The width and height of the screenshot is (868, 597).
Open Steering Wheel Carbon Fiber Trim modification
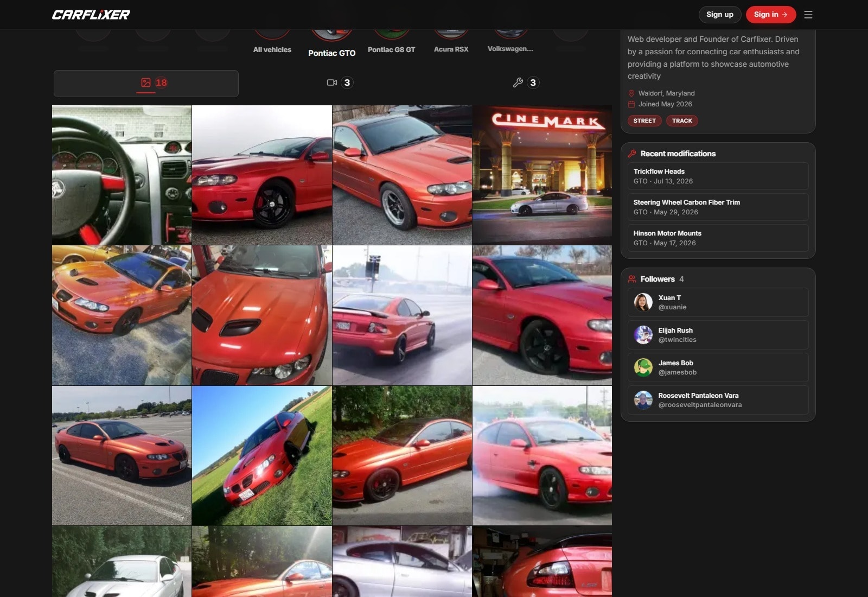pyautogui.click(x=718, y=207)
